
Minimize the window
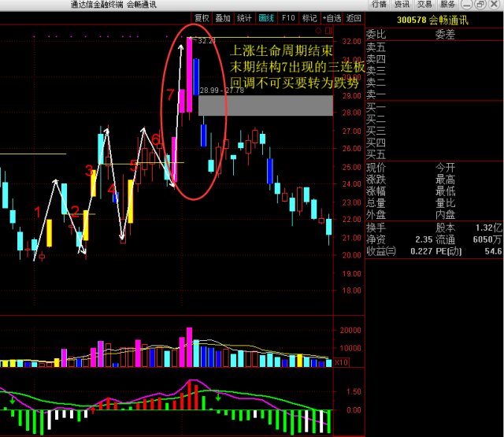(467, 5)
